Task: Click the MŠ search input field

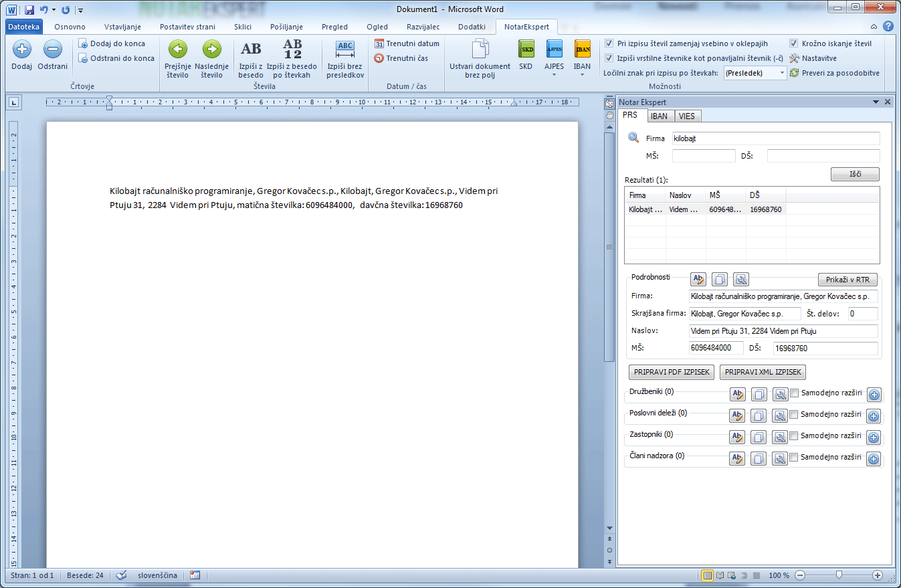Action: [704, 156]
